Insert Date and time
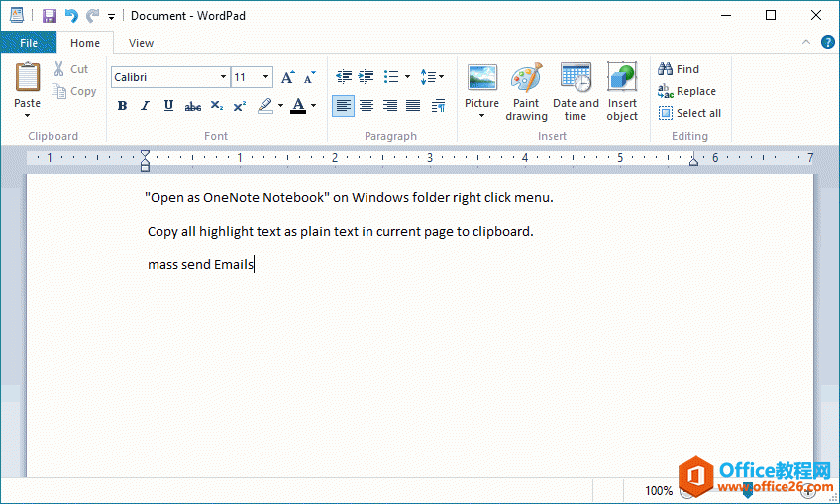Viewport: 840px width, 504px height. click(576, 91)
